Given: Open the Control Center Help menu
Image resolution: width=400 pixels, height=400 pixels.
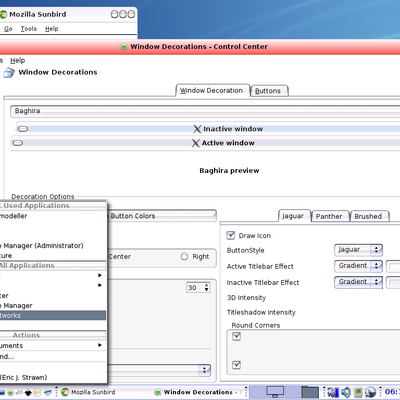Looking at the screenshot, I should [x=18, y=61].
